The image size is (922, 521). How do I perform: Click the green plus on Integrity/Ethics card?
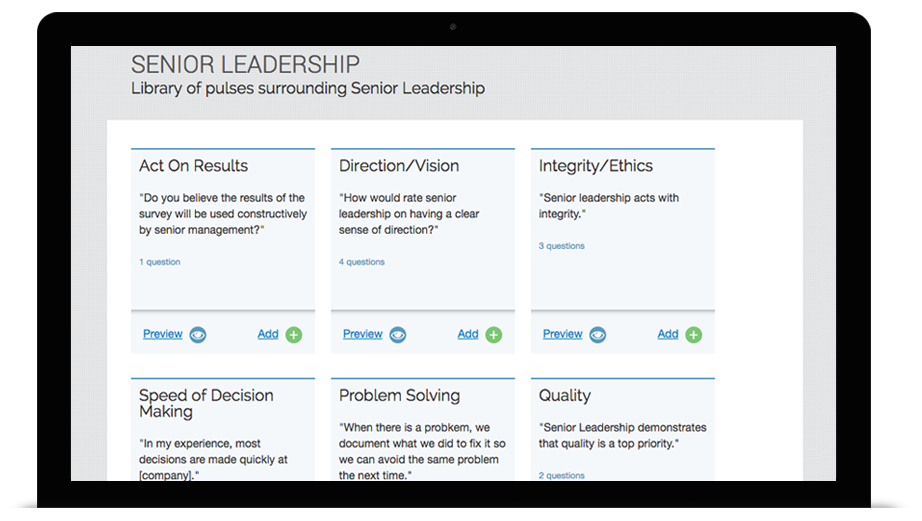(693, 335)
